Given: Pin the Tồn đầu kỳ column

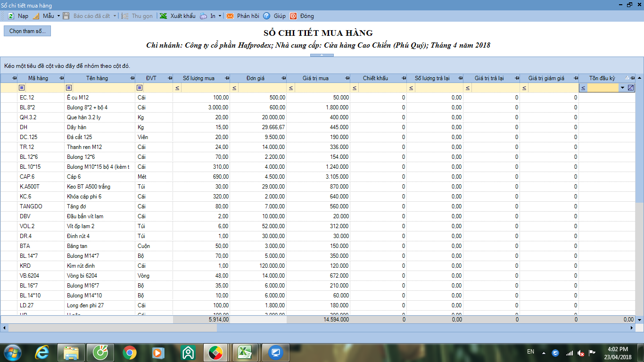Looking at the screenshot, I should (x=632, y=78).
